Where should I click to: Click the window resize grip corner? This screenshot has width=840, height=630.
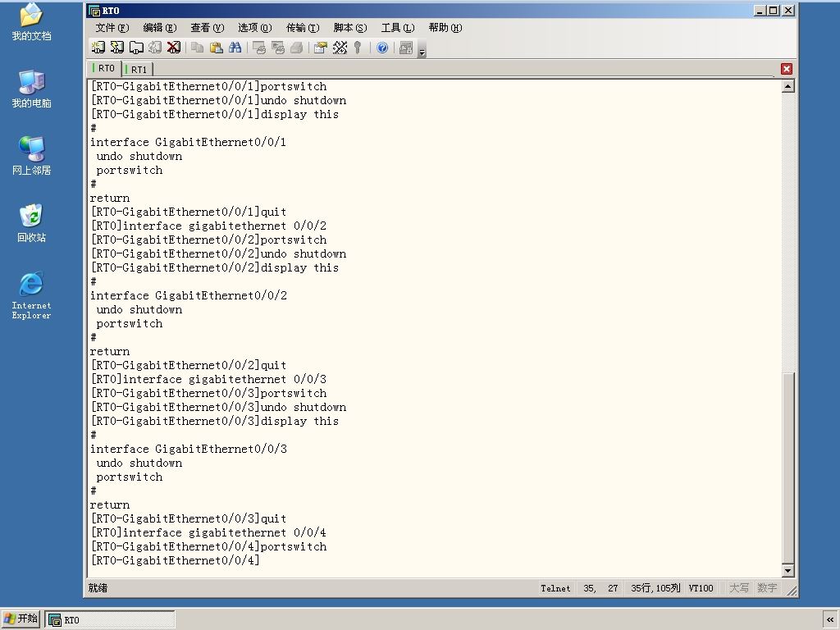[791, 591]
